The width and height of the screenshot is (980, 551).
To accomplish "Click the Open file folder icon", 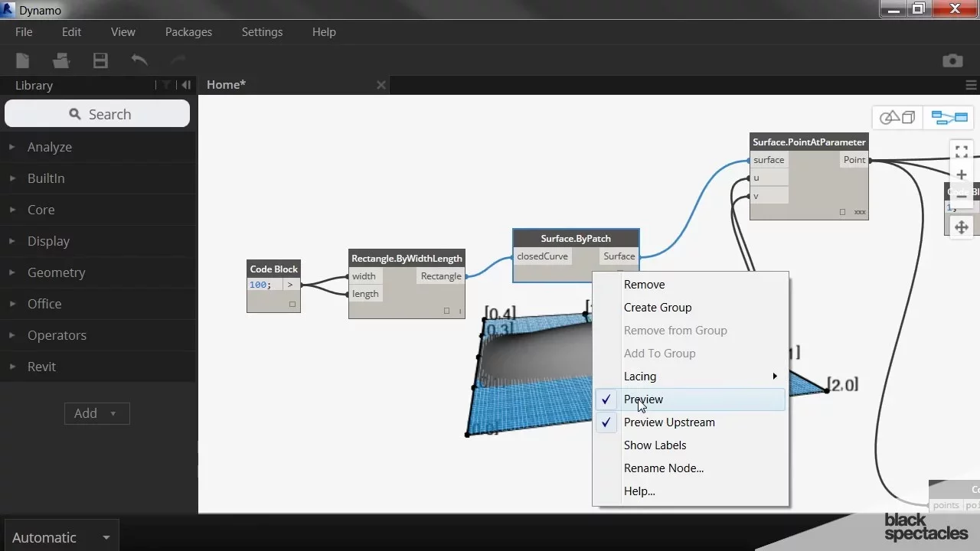I will pyautogui.click(x=61, y=60).
